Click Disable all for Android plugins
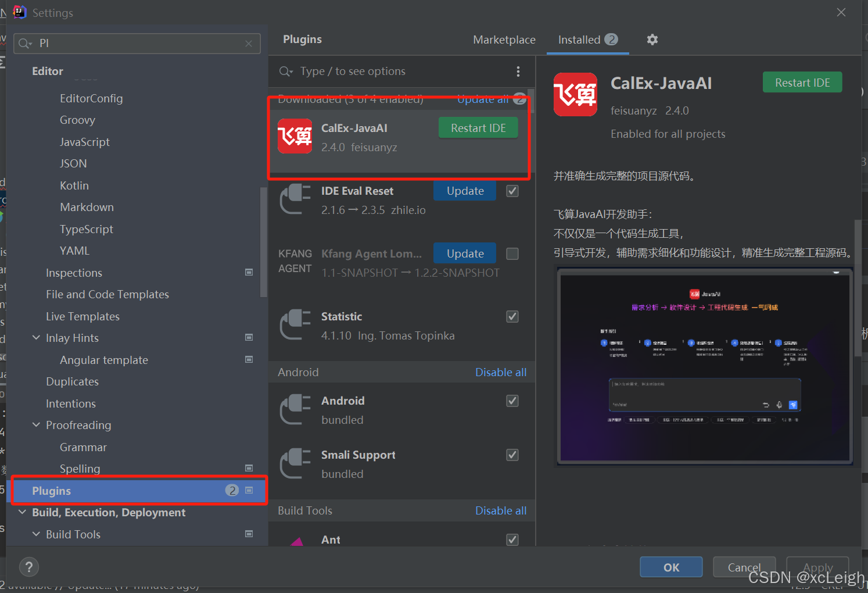This screenshot has width=868, height=593. [x=500, y=372]
